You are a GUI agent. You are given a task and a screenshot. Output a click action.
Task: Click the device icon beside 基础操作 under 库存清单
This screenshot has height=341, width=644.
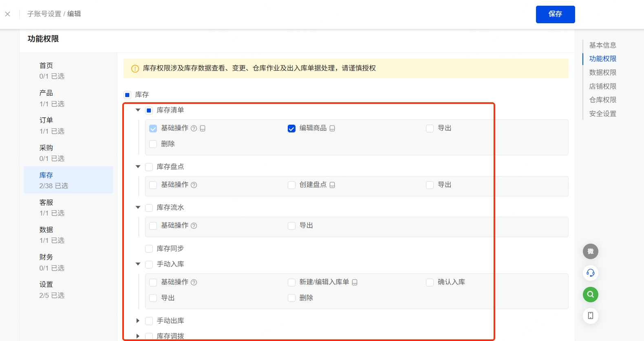pos(203,128)
